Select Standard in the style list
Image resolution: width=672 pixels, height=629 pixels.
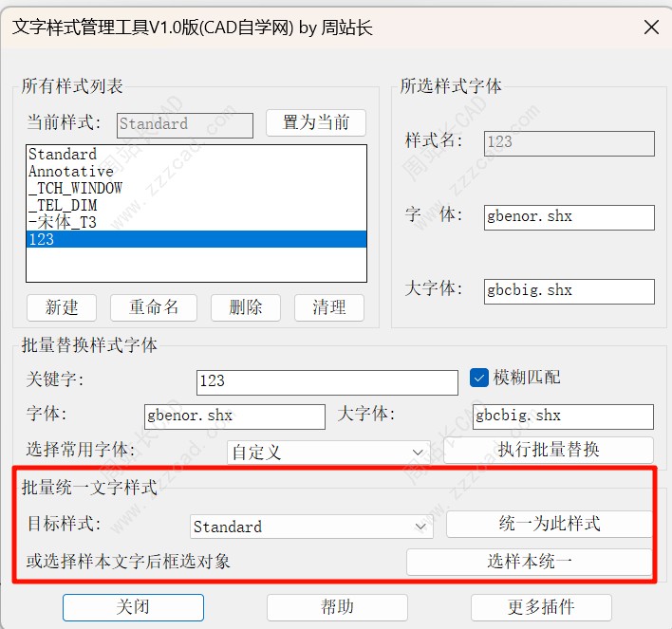pos(63,154)
